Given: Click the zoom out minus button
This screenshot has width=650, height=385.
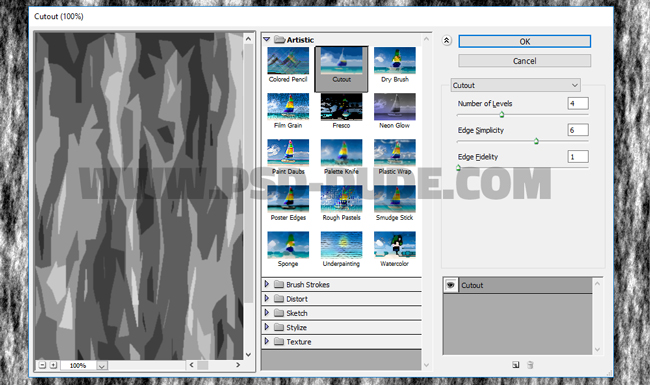Looking at the screenshot, I should (42, 365).
